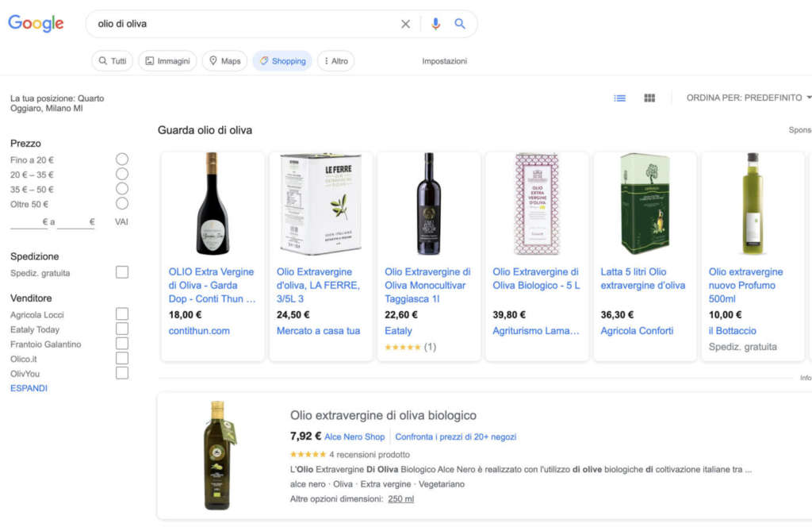Visit Agriturismo Lama seller link
This screenshot has width=812, height=527.
point(536,331)
